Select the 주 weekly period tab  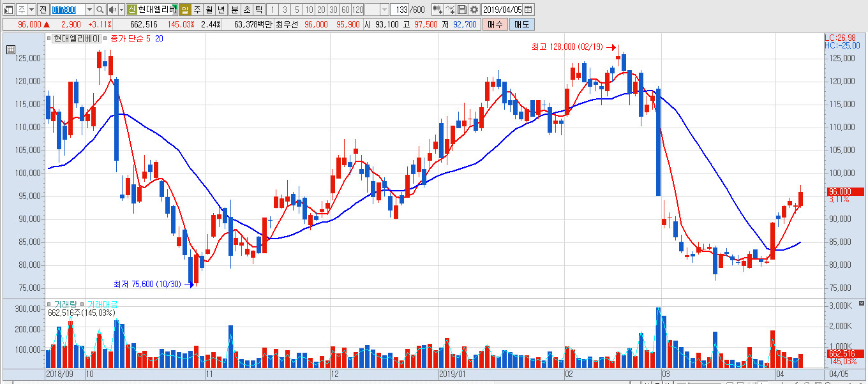(x=197, y=10)
